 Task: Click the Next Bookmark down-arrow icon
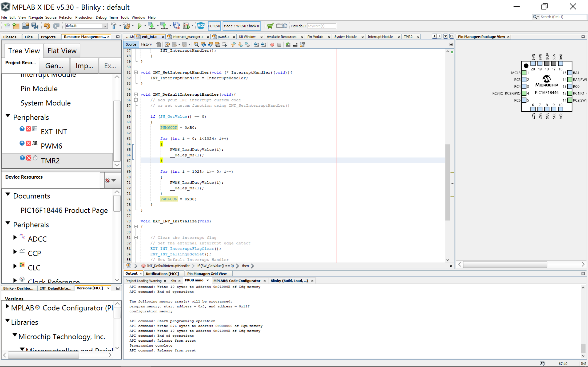pyautogui.click(x=240, y=44)
